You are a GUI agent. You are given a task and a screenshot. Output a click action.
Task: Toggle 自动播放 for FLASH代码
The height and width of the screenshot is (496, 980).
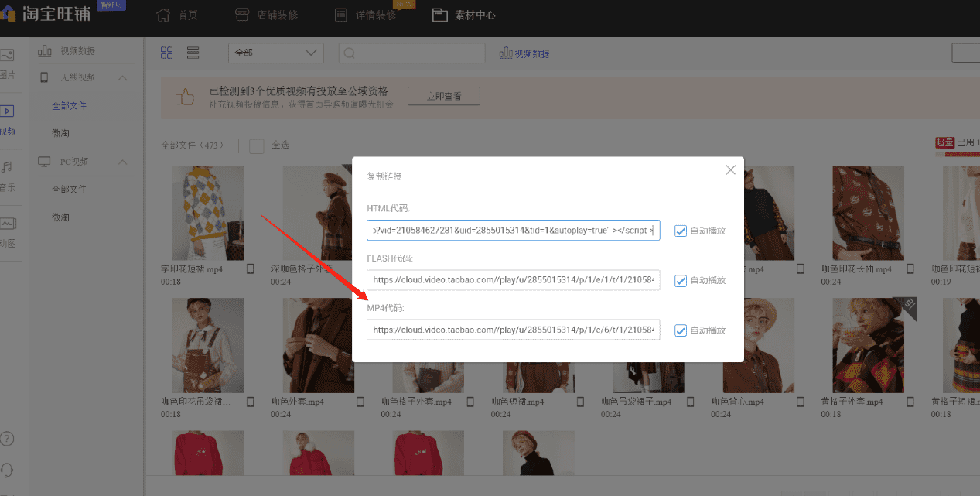[x=681, y=280]
